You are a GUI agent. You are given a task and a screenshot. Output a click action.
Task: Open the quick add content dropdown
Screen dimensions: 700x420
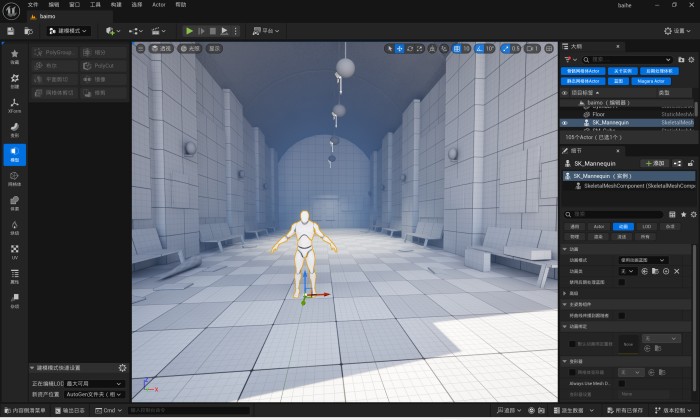tap(113, 31)
